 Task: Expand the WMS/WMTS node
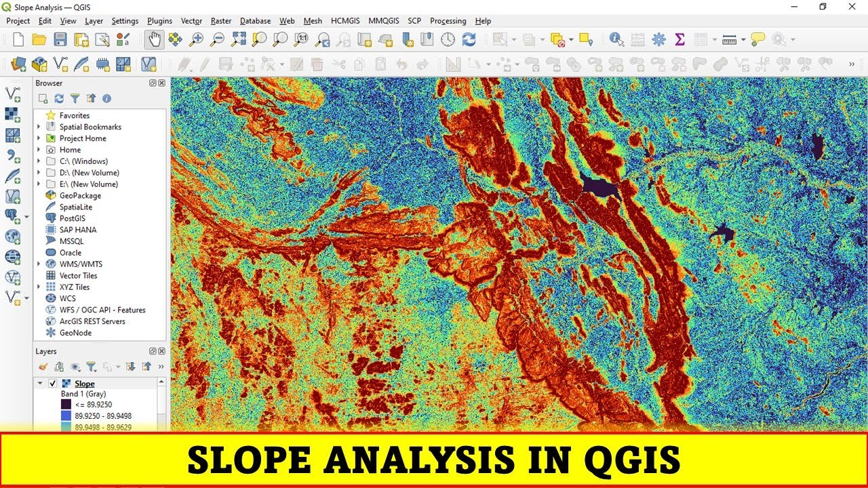[39, 264]
